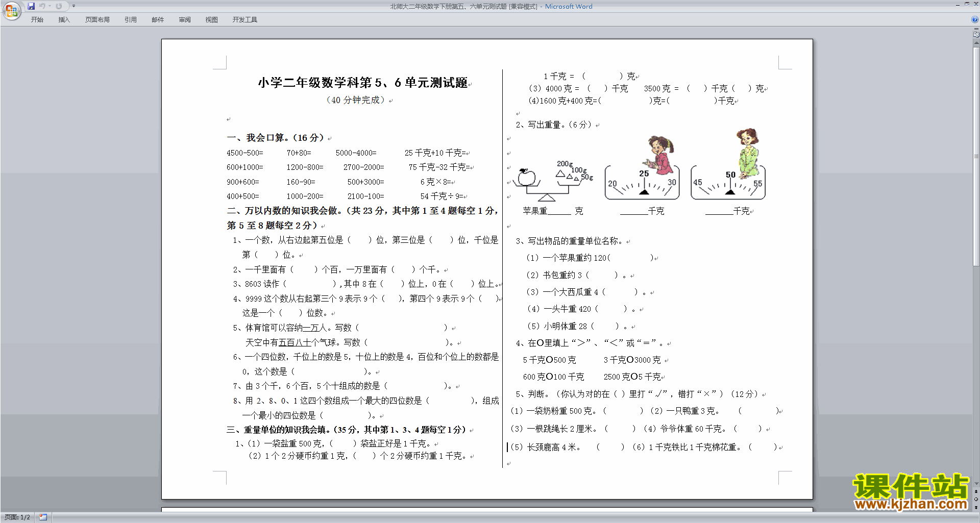Click the comparison 5千克○500克
Viewport: 980px width, 523px height.
549,360
